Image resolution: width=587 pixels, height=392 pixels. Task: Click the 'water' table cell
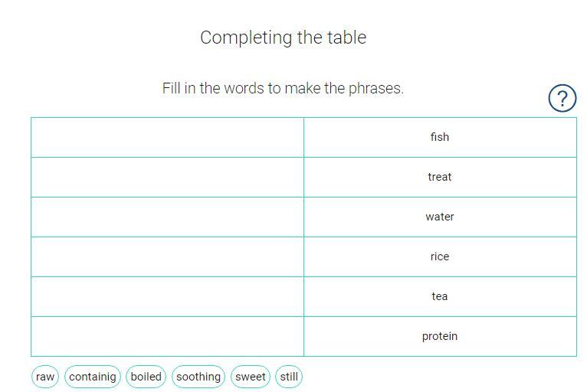(440, 217)
